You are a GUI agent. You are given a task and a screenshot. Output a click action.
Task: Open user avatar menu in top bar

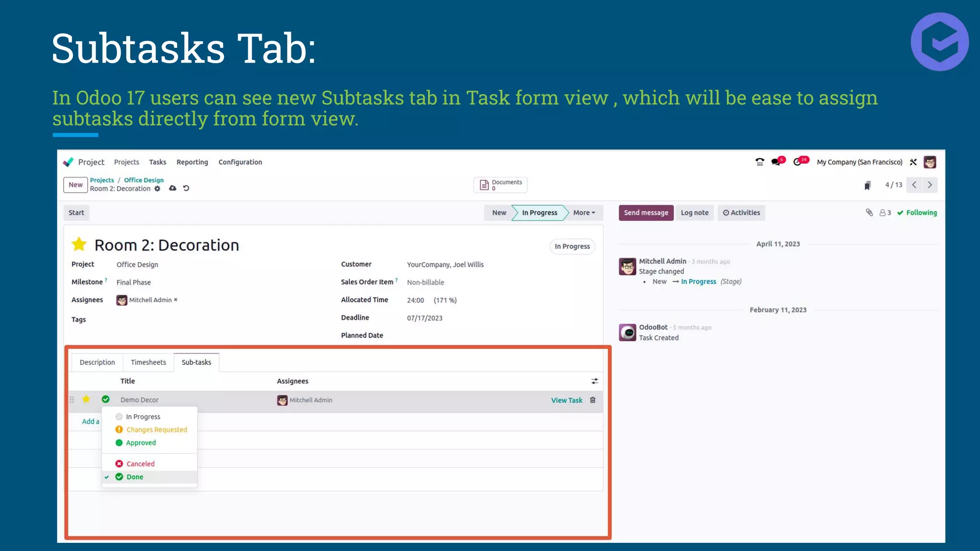pos(930,162)
